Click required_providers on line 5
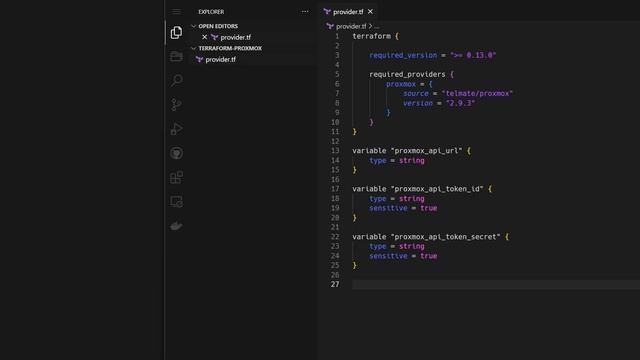Screen dimensions: 640x360 pos(407,74)
